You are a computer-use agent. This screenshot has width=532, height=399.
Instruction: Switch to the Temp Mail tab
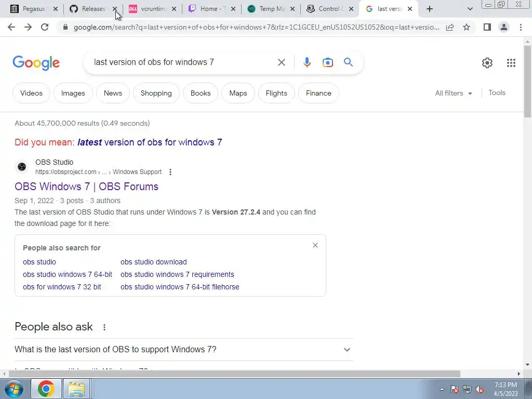point(265,9)
